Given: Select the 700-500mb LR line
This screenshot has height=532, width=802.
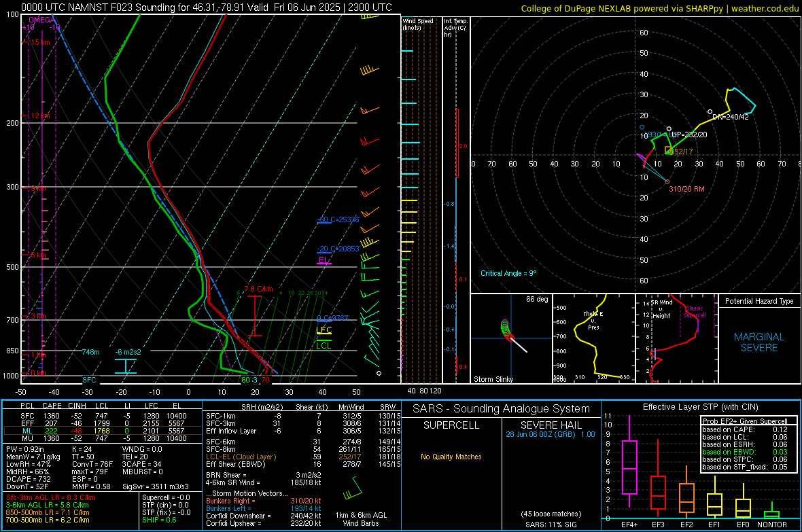Looking at the screenshot, I should point(48,520).
